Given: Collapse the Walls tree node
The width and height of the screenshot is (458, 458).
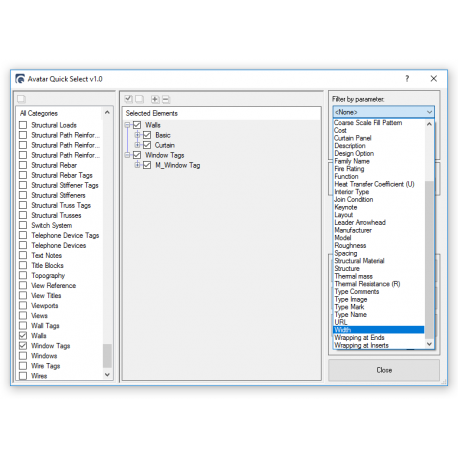Looking at the screenshot, I should [127, 125].
